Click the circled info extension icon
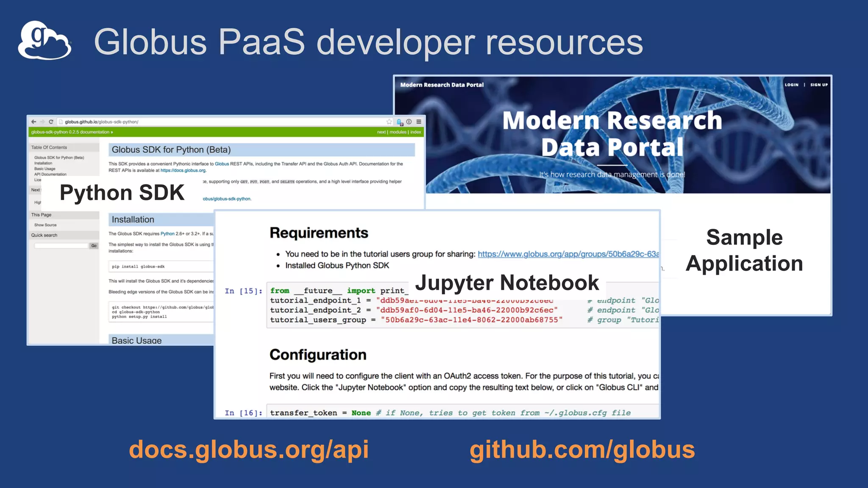868x488 pixels. point(409,122)
